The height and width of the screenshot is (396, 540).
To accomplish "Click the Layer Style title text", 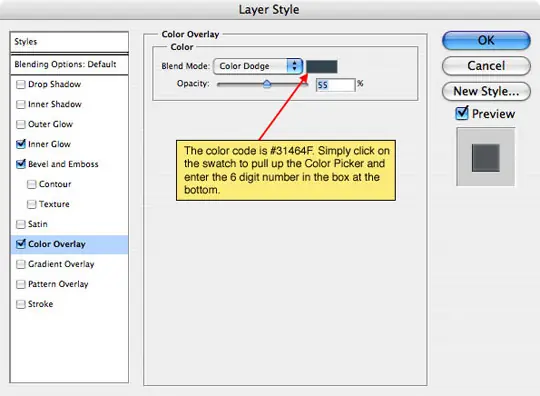I will (x=269, y=10).
